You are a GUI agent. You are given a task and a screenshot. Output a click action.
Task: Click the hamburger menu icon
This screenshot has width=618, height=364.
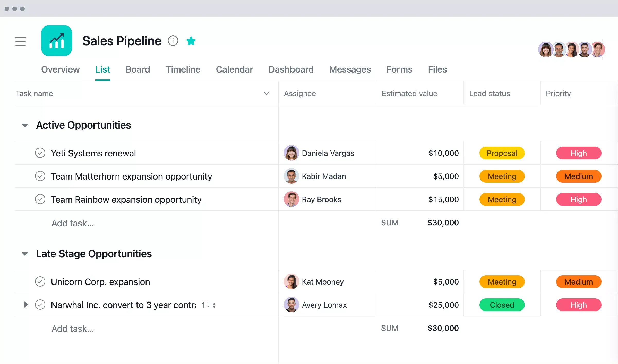pyautogui.click(x=21, y=41)
